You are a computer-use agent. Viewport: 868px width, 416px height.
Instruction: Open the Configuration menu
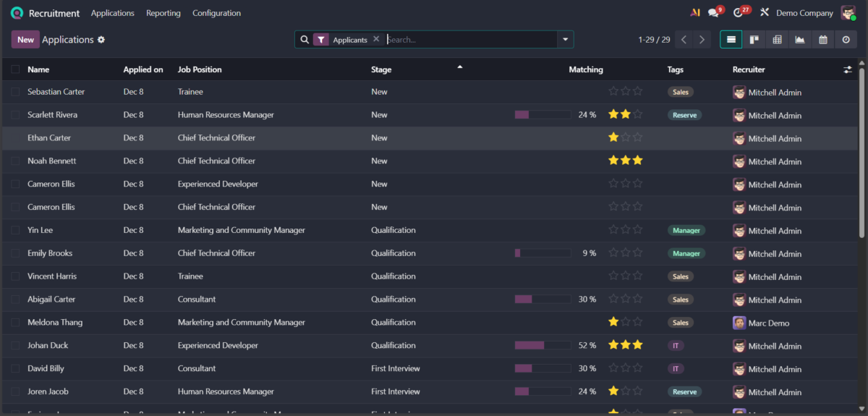pos(216,13)
